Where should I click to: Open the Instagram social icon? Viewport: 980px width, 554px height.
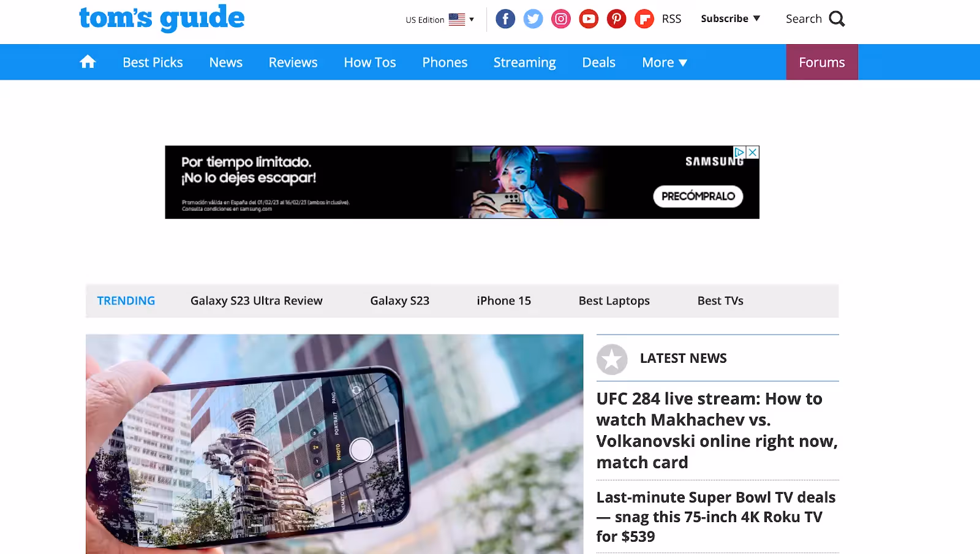[561, 19]
